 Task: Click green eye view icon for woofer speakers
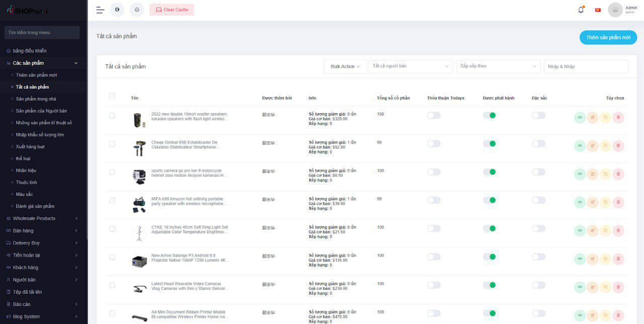pos(580,118)
